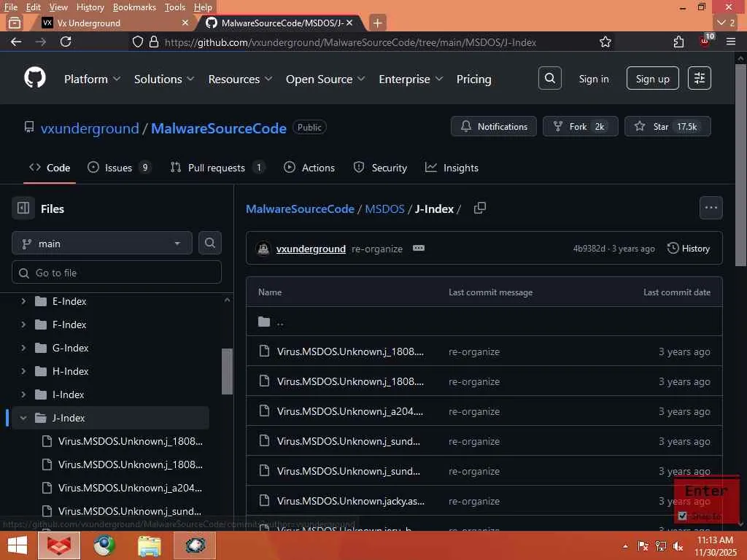Click the network tray icon

(661, 546)
